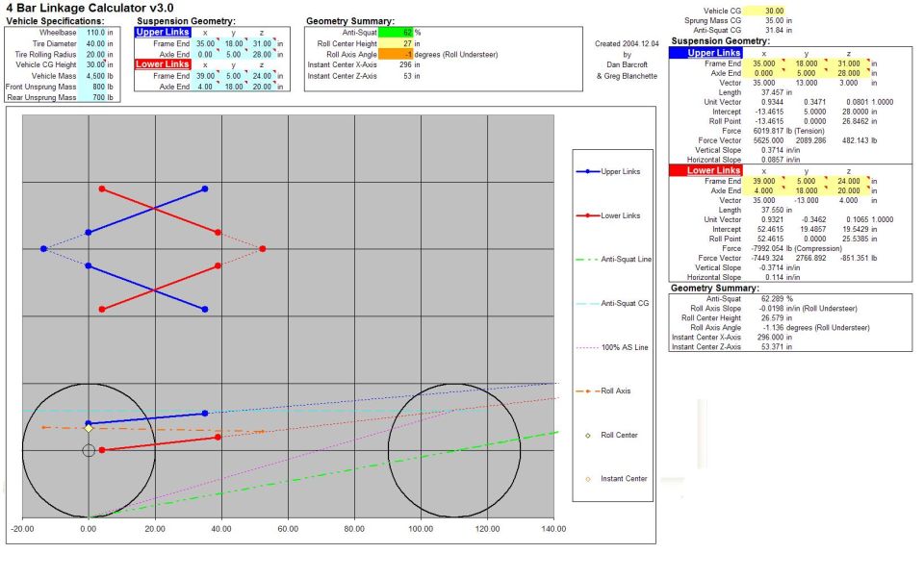Select the Wheelbase value 110.0 cell
This screenshot has width=924, height=579.
coord(92,33)
